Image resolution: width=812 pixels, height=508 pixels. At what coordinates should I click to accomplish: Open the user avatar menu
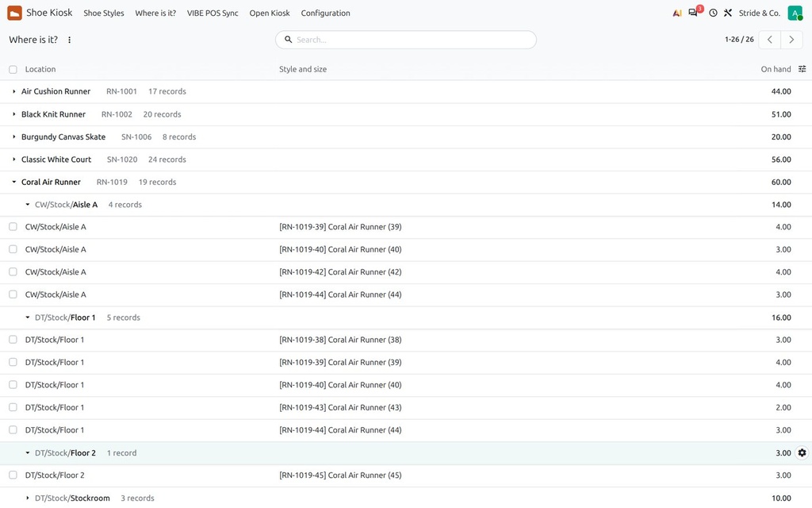pos(795,13)
